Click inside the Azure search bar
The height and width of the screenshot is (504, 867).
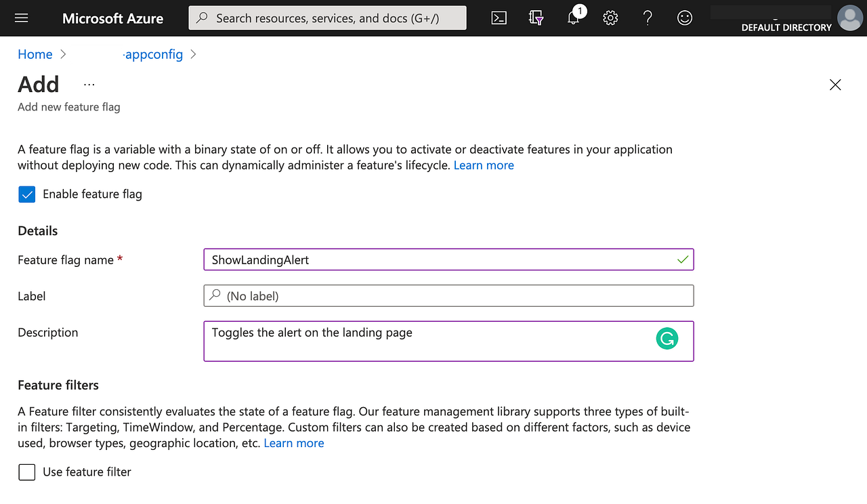(327, 18)
